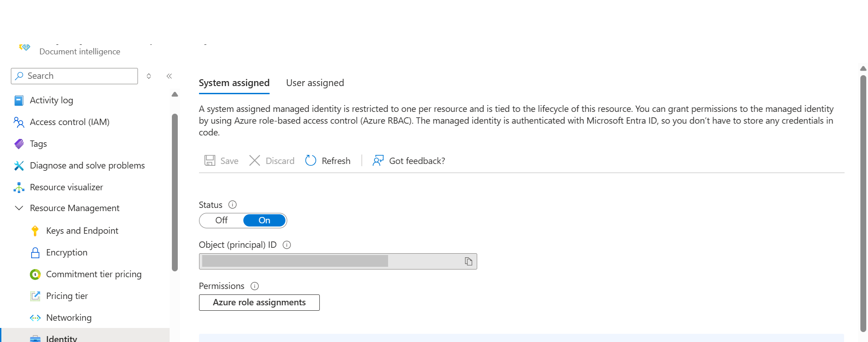Image resolution: width=868 pixels, height=342 pixels.
Task: Click the Permissions info icon
Action: [x=255, y=286]
